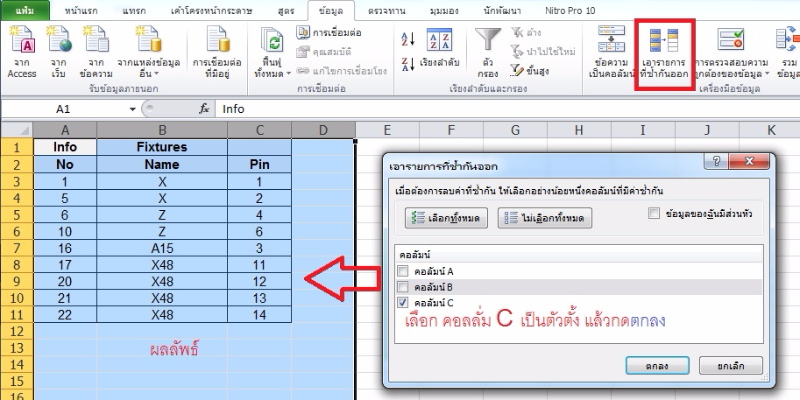The image size is (800, 400).
Task: Open 'From other sources' data menu
Action: coord(148,51)
